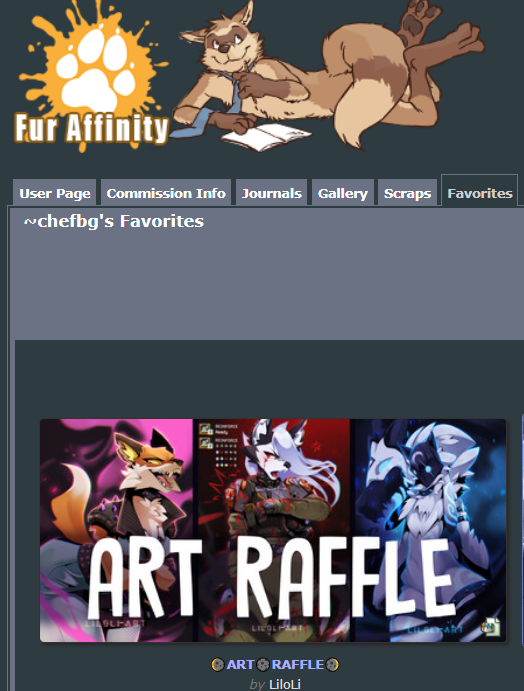
Task: Open the Commission Info tab
Action: pyautogui.click(x=166, y=193)
